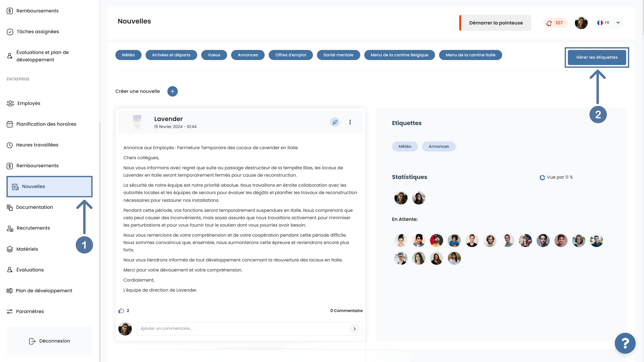Click first avatar in second En Attente row
The image size is (644, 362).
pos(401,258)
